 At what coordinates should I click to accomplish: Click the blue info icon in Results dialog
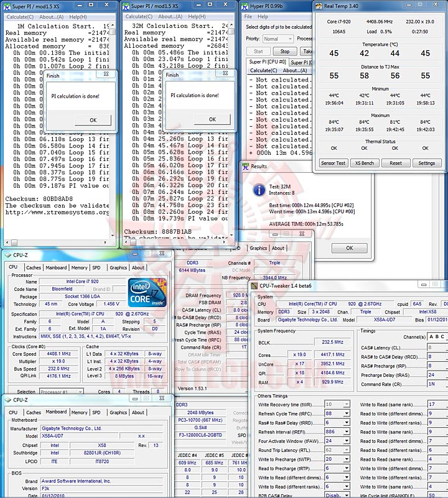pyautogui.click(x=259, y=190)
